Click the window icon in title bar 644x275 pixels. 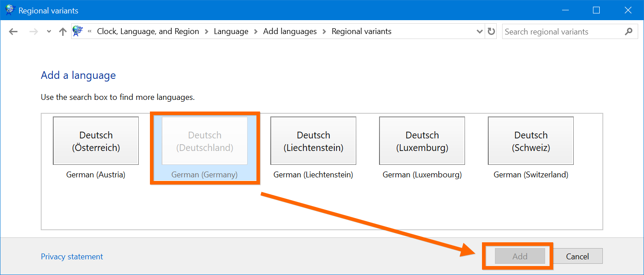pos(10,10)
